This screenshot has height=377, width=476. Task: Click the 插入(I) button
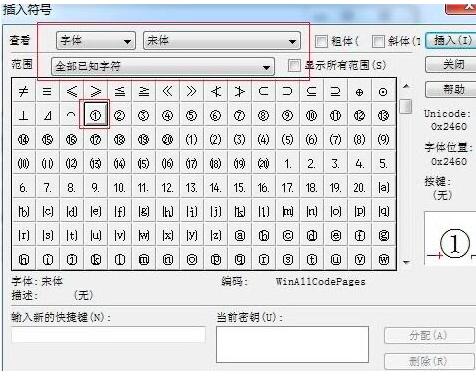coord(451,41)
